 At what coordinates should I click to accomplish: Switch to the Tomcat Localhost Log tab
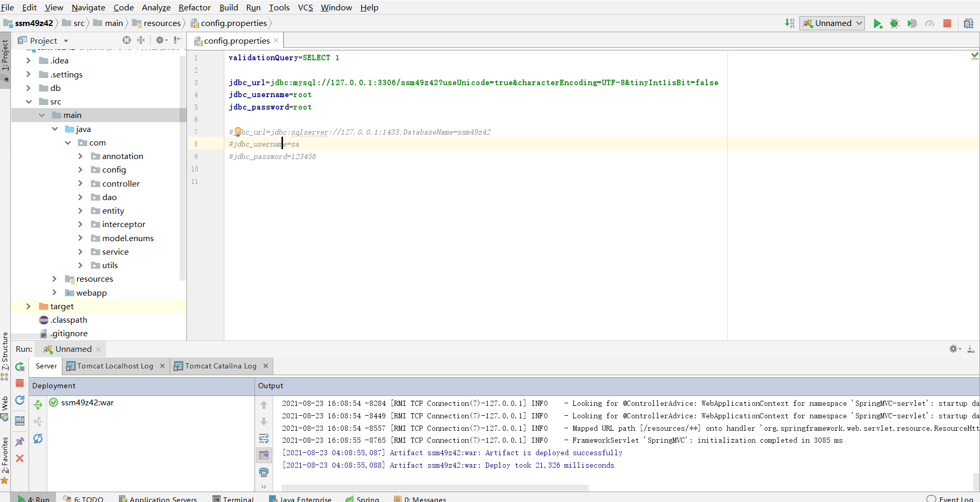[115, 366]
